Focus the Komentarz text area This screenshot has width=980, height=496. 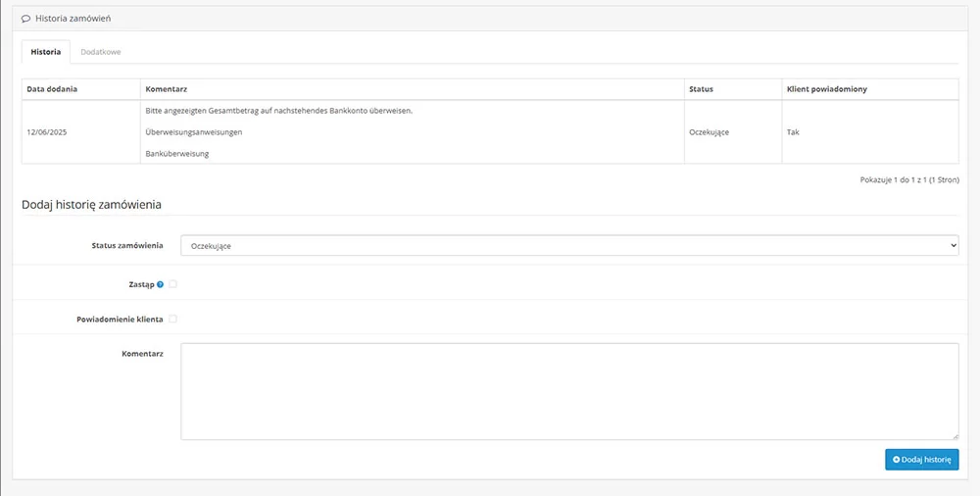pos(568,391)
